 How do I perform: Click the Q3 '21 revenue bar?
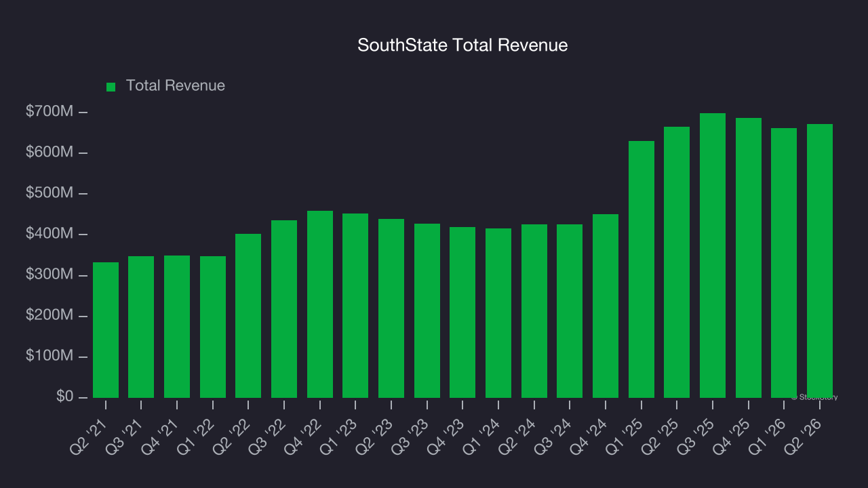[141, 327]
